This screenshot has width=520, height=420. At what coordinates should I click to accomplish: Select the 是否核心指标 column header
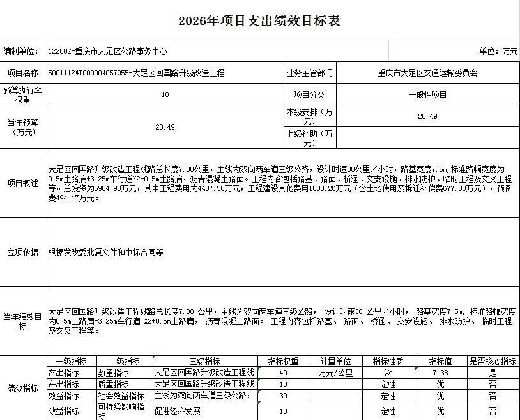493,361
